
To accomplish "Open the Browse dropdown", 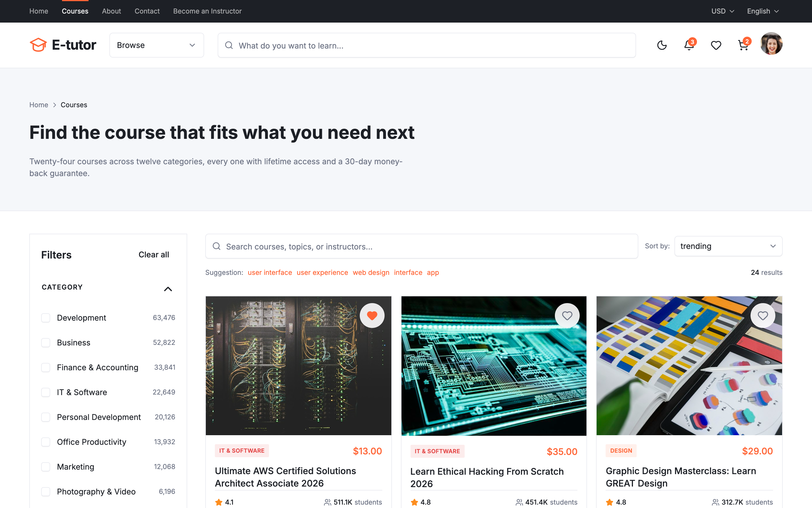I will [157, 45].
